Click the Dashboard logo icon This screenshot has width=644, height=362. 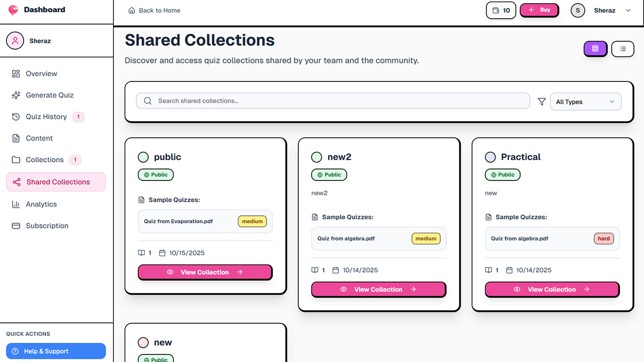pos(14,10)
